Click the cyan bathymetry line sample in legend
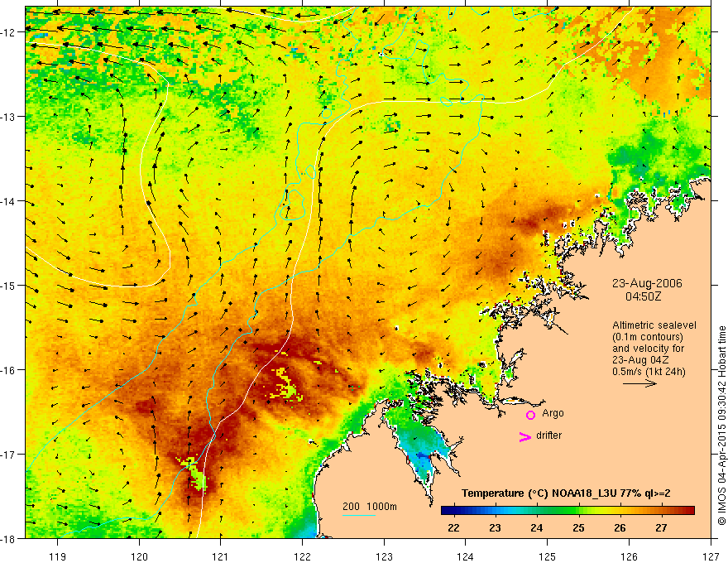 coord(359,515)
